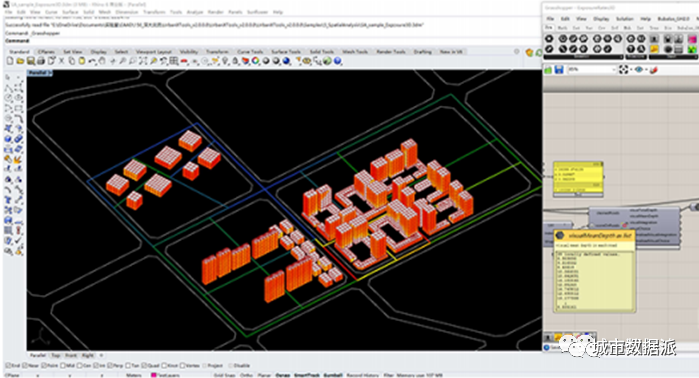Open the Solution menu in Grasshopper
Screen dimensions: 699x378
(x=625, y=19)
